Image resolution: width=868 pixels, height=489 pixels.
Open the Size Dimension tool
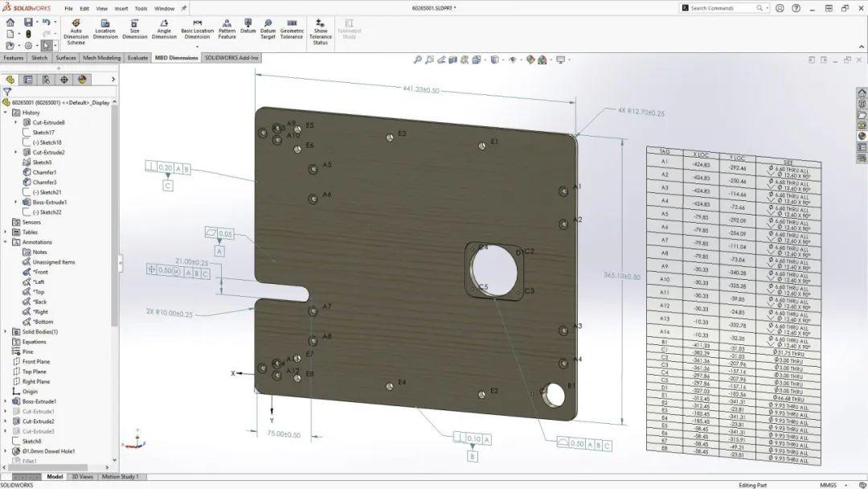pyautogui.click(x=134, y=31)
